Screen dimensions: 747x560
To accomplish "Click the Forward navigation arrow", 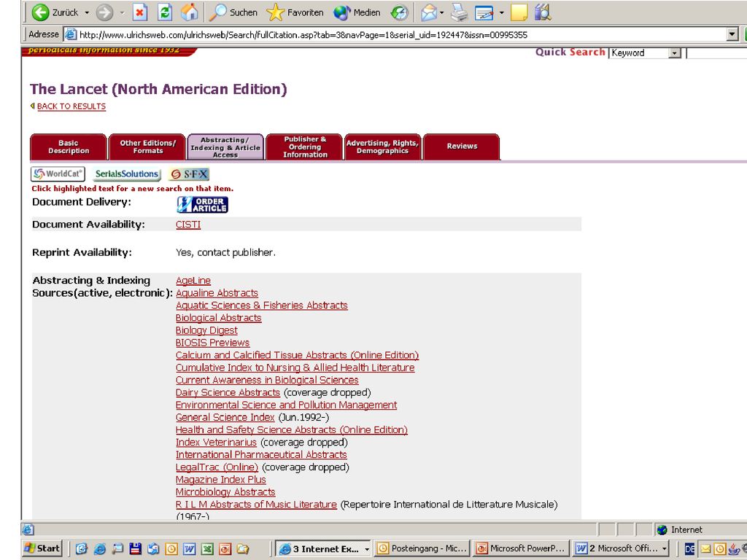I will point(104,13).
